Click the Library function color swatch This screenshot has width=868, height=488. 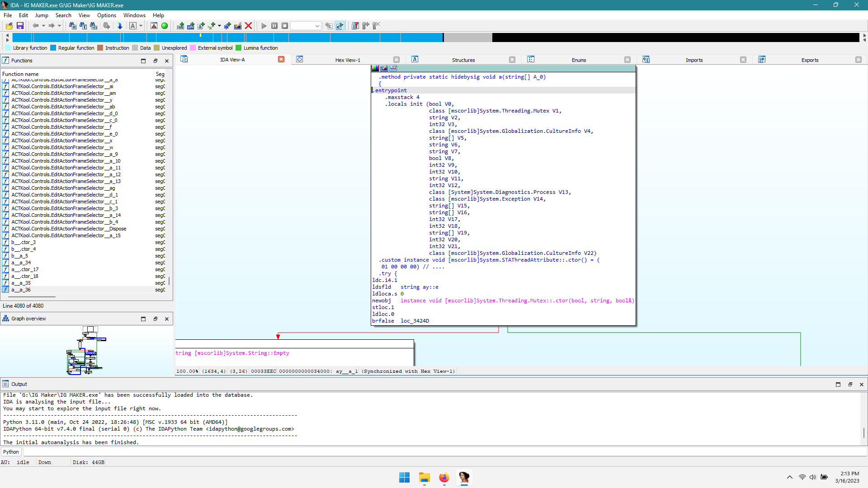coord(8,48)
